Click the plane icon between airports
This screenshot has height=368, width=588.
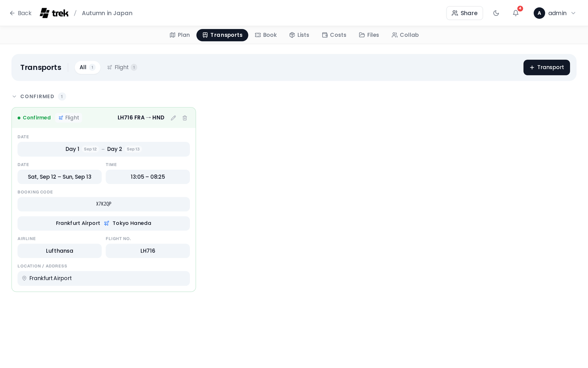click(x=107, y=223)
